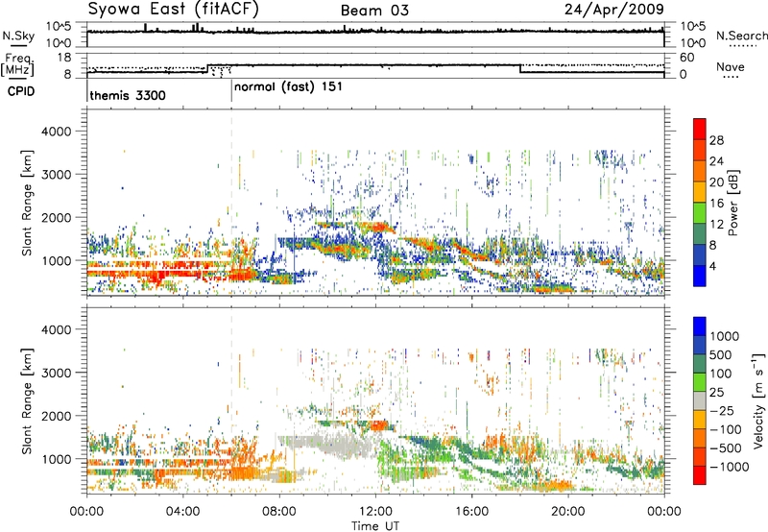The image size is (768, 532).
Task: Click the "Syowa East (fitACF)" plot title
Action: click(173, 9)
